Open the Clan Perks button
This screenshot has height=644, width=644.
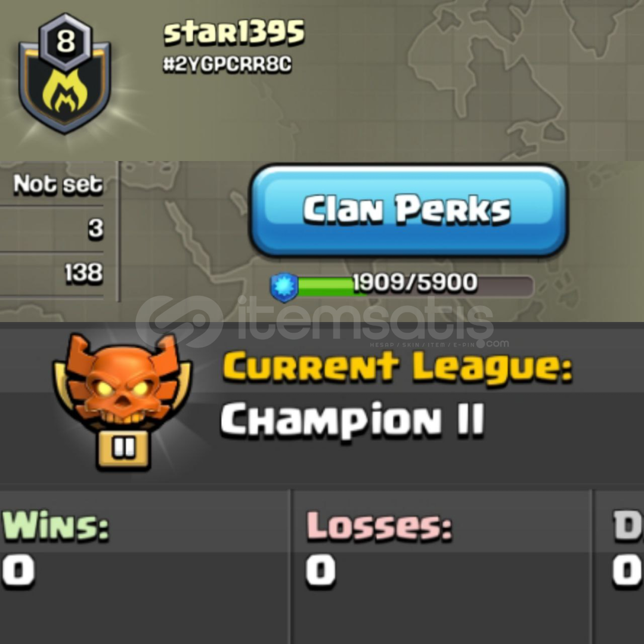[x=408, y=210]
